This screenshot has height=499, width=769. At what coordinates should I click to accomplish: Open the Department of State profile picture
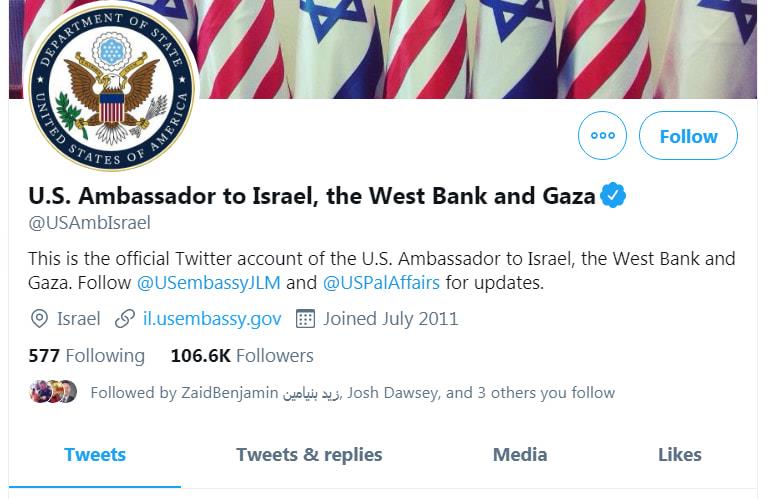point(112,87)
